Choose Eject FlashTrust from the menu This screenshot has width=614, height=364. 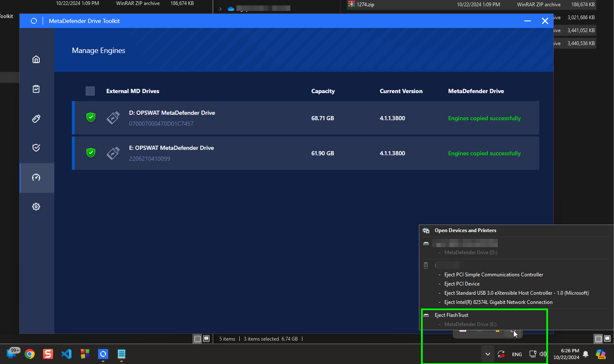coord(452,315)
